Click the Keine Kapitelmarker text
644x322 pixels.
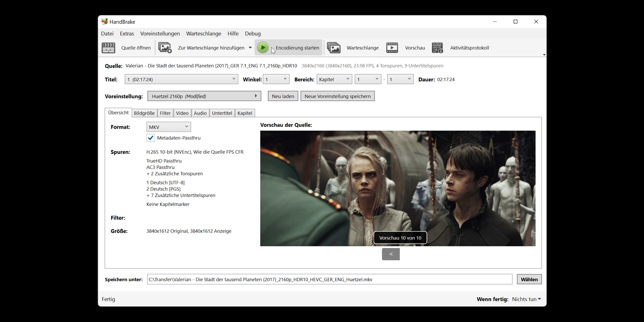[168, 204]
